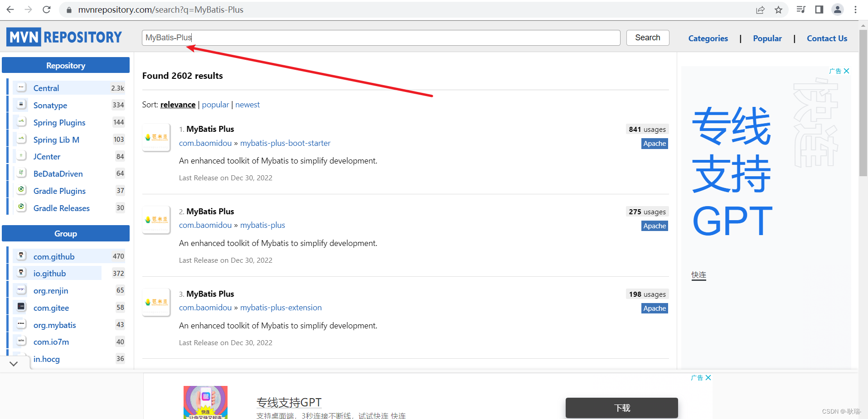Click the Spring Lib M repository icon

(21, 139)
